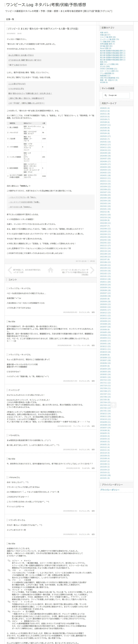The width and height of the screenshot is (138, 644).
Task: Click 編集 on the 2015/09/09(22:31) comment
Action: pyautogui.click(x=93, y=511)
